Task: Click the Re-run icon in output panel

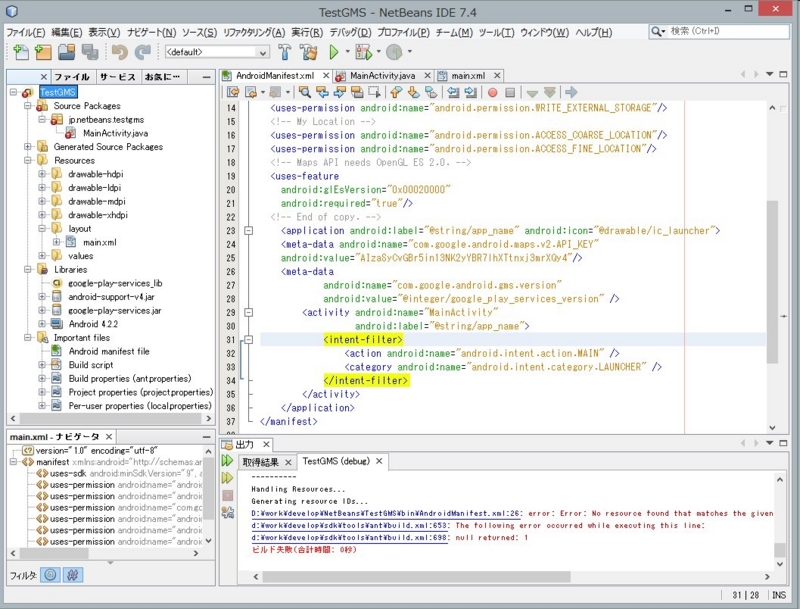Action: pyautogui.click(x=228, y=461)
